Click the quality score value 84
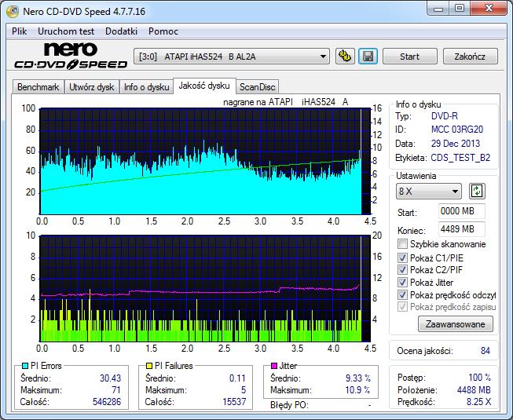513x420 pixels. (486, 351)
